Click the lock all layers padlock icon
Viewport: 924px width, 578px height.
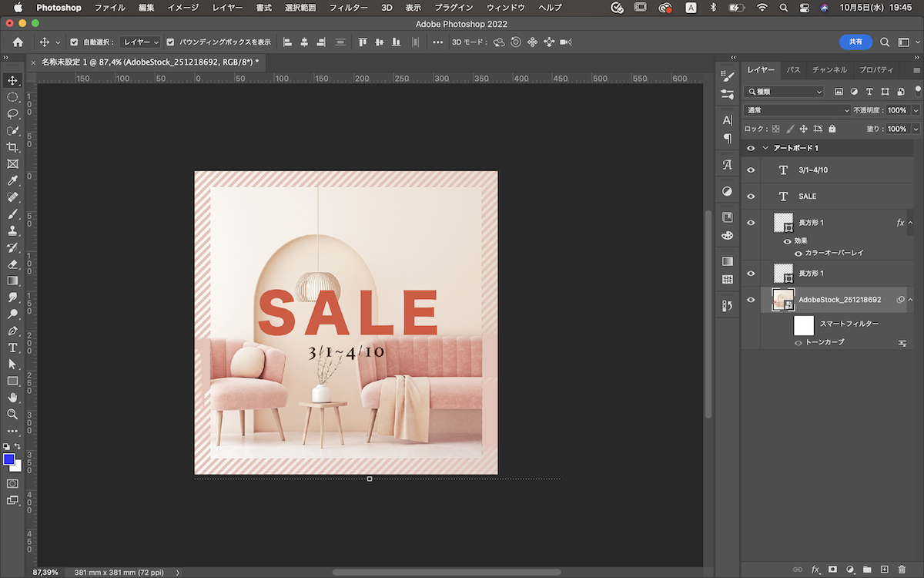832,129
